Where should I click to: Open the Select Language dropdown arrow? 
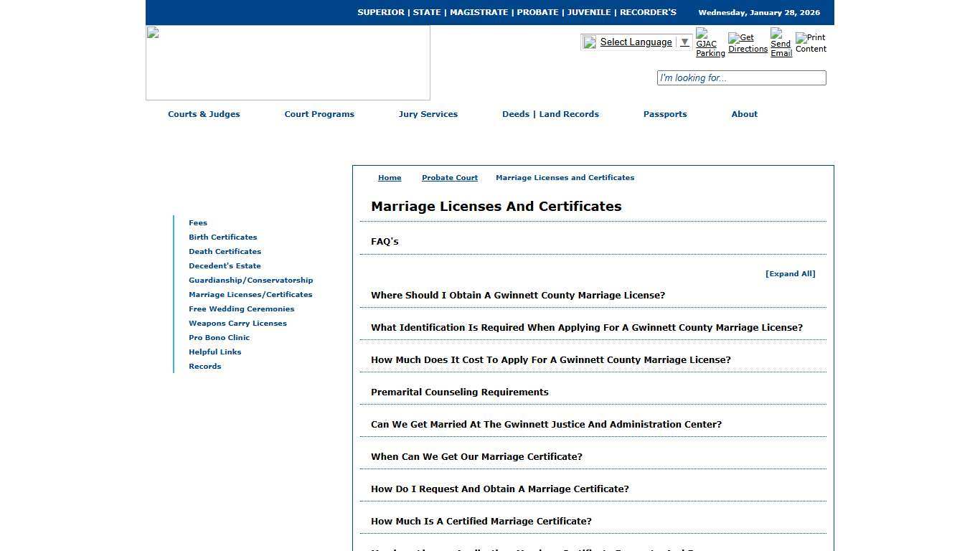tap(684, 42)
